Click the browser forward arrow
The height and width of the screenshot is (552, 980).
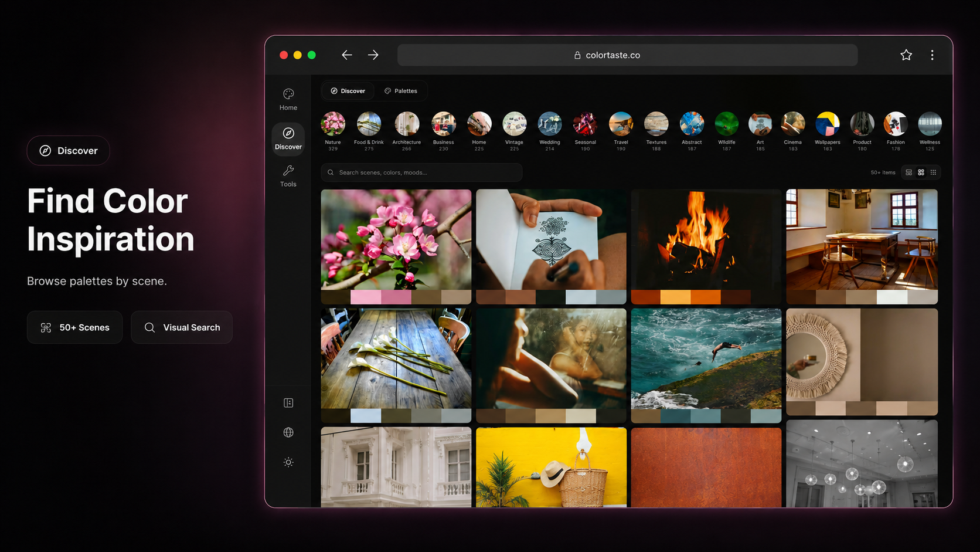373,55
